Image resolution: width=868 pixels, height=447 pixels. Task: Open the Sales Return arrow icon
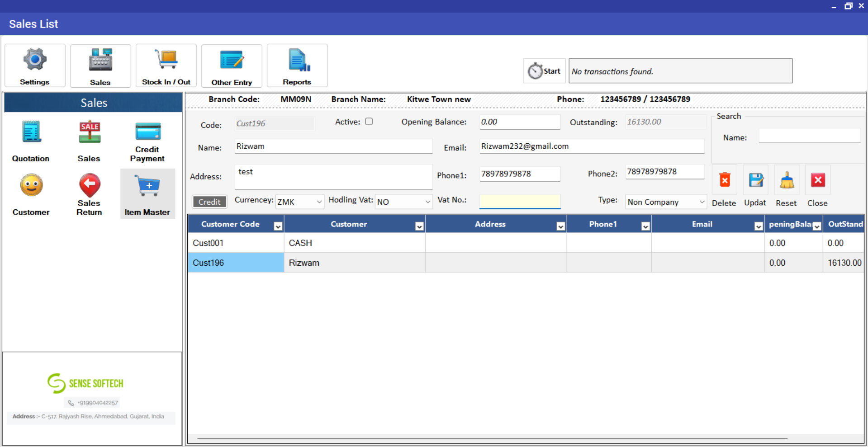[x=90, y=185]
